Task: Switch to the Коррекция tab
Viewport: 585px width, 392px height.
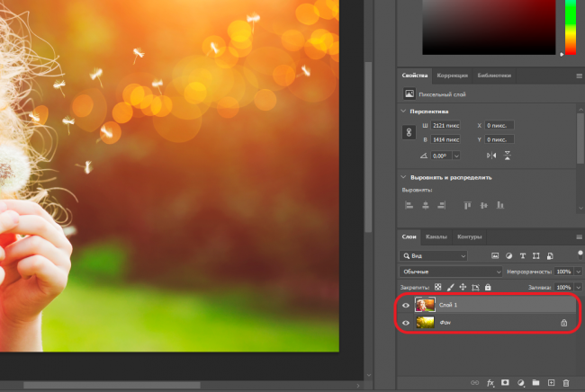Action: [452, 76]
